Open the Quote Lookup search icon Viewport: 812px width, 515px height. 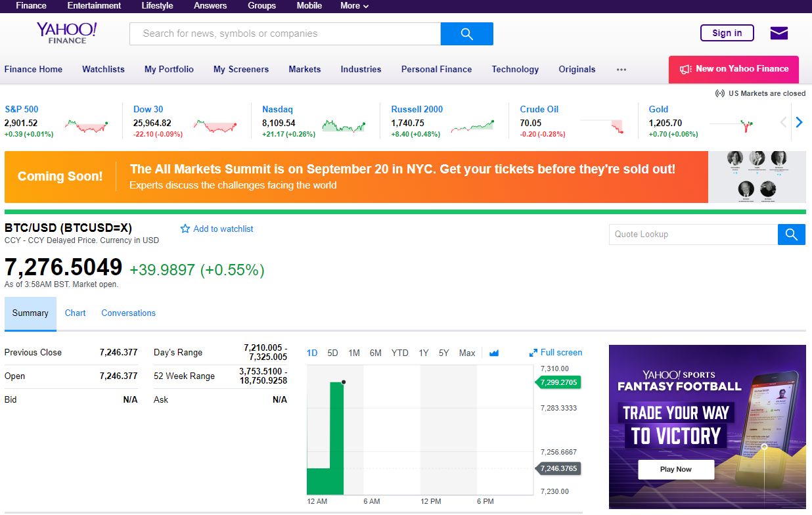[791, 235]
